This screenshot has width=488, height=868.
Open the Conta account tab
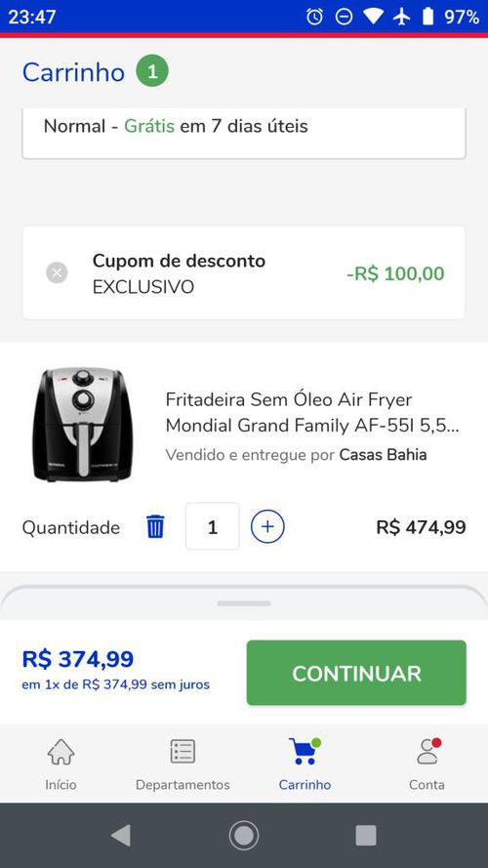click(427, 765)
